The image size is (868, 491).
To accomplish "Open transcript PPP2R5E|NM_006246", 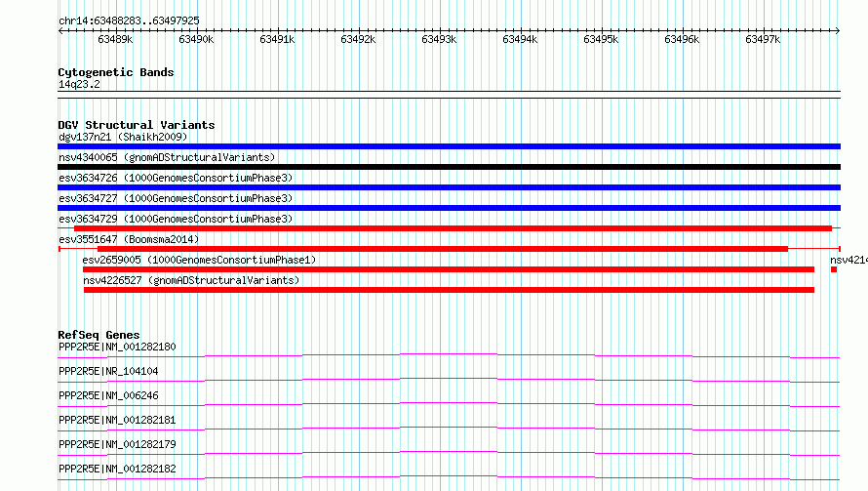I will tap(108, 395).
